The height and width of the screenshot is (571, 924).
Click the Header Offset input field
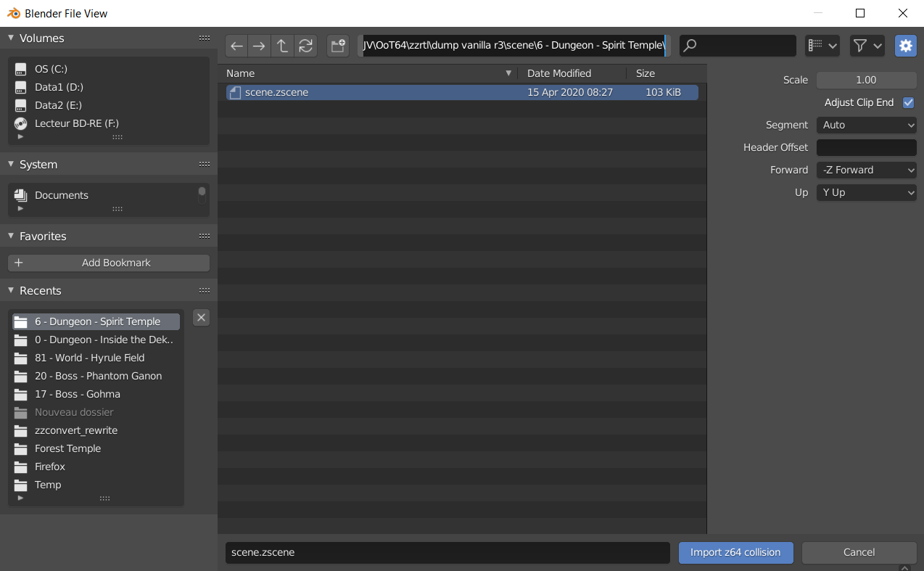tap(867, 147)
